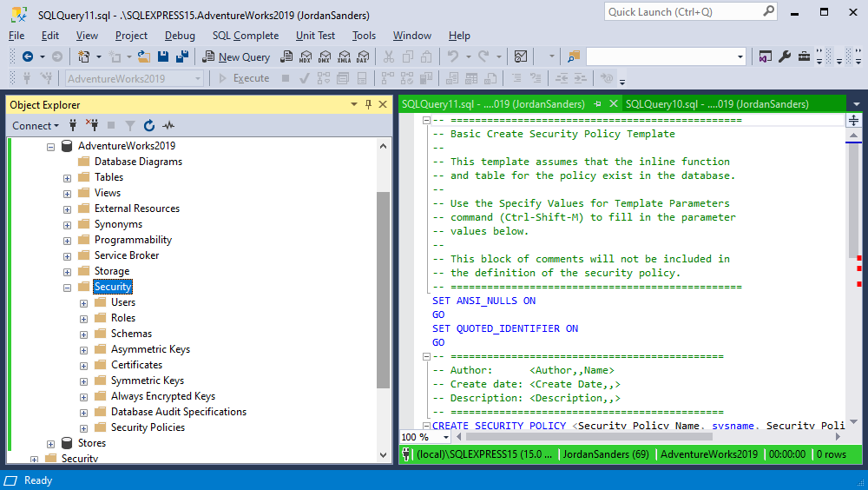Viewport: 868px width, 490px height.
Task: Click the Refresh icon in Object Explorer
Action: click(149, 126)
